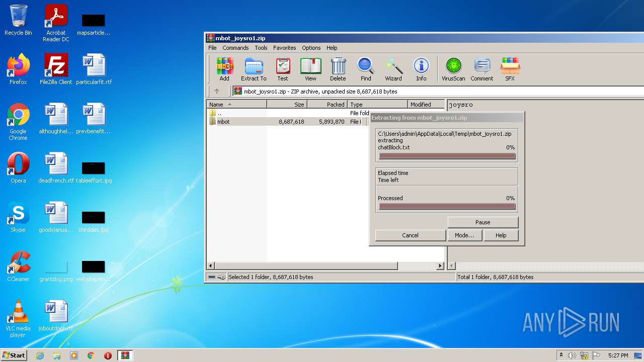The height and width of the screenshot is (362, 644).
Task: Open the Commands menu
Action: click(235, 48)
